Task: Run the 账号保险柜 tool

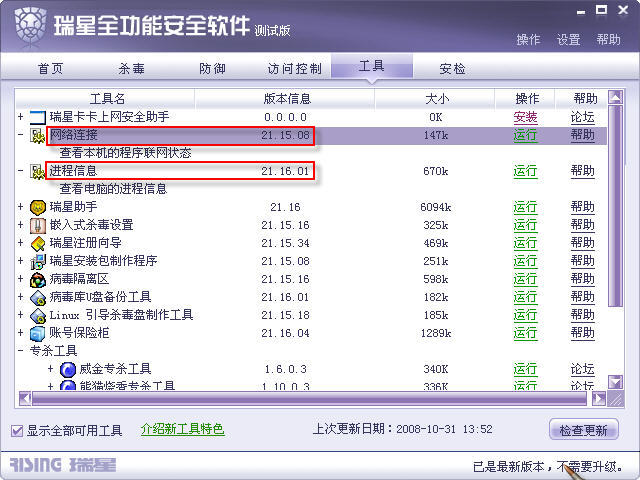Action: tap(525, 333)
